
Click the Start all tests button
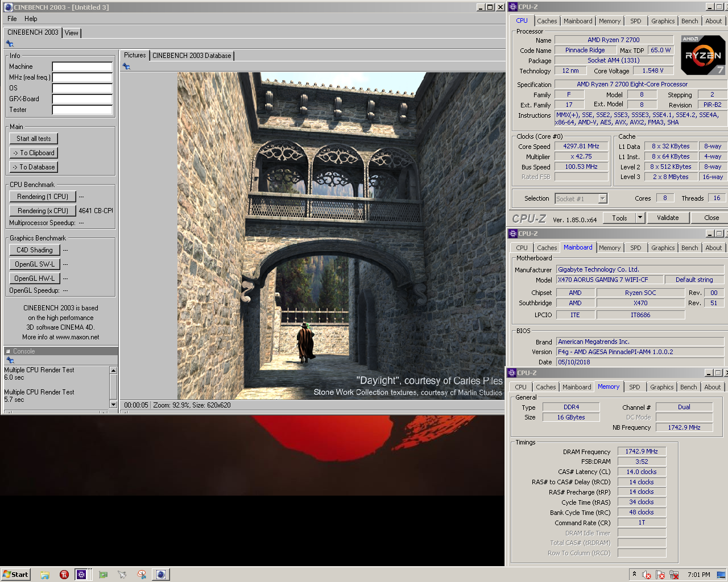tap(34, 139)
